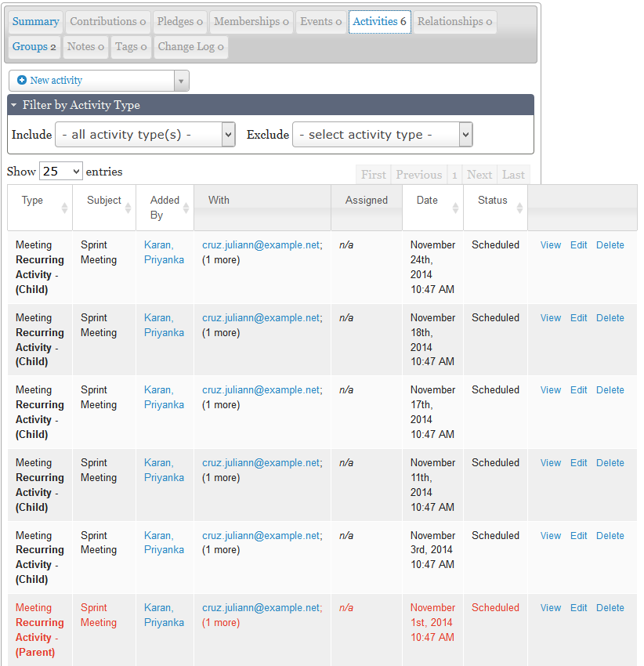View the November 17th meeting activity

coord(551,390)
